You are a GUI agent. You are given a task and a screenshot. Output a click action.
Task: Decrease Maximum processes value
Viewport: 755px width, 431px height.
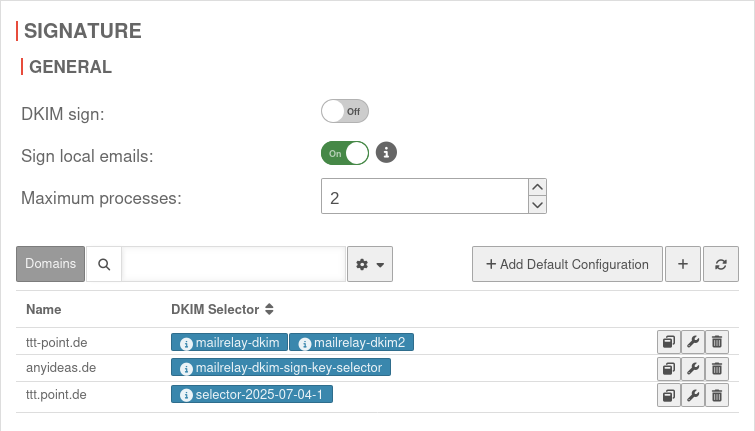537,205
